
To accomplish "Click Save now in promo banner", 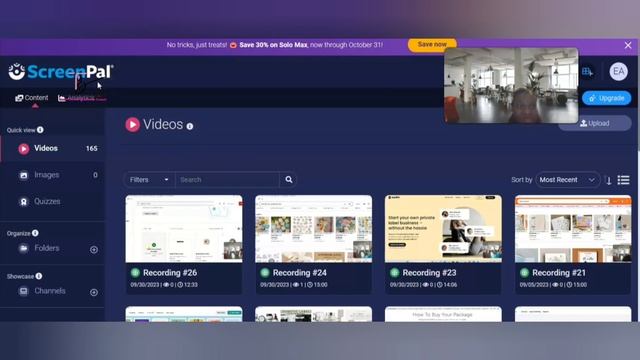I will tap(432, 44).
